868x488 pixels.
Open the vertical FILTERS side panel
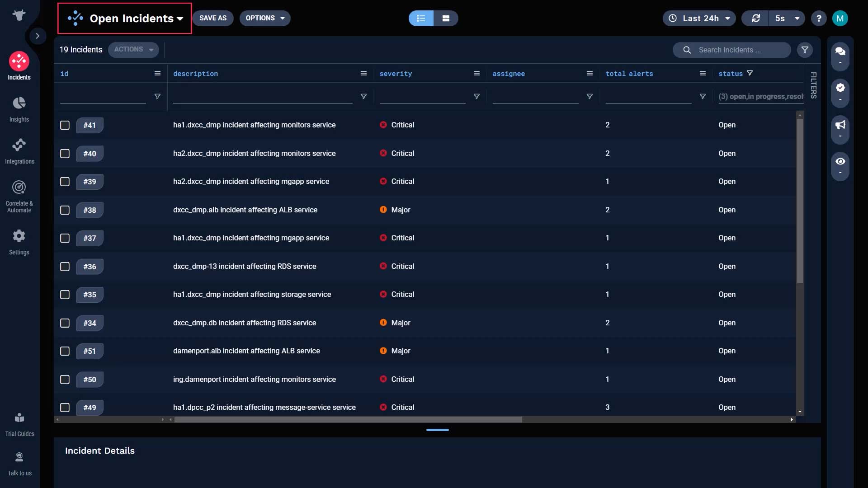click(x=813, y=85)
